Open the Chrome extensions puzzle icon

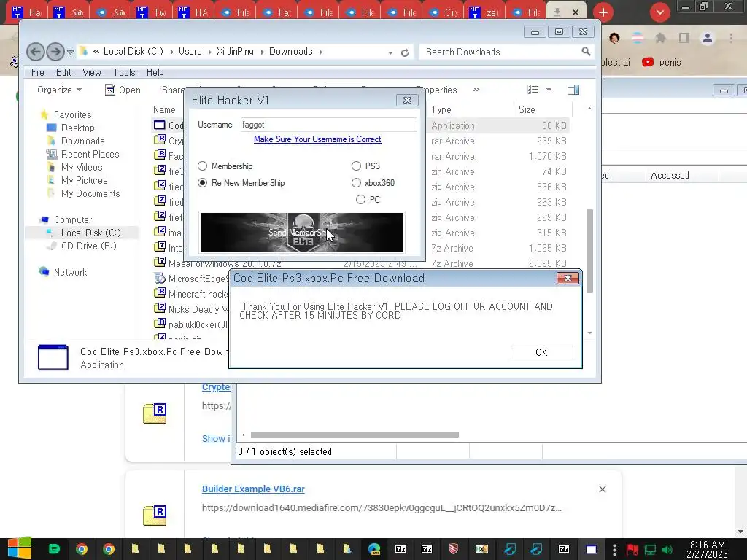[660, 38]
